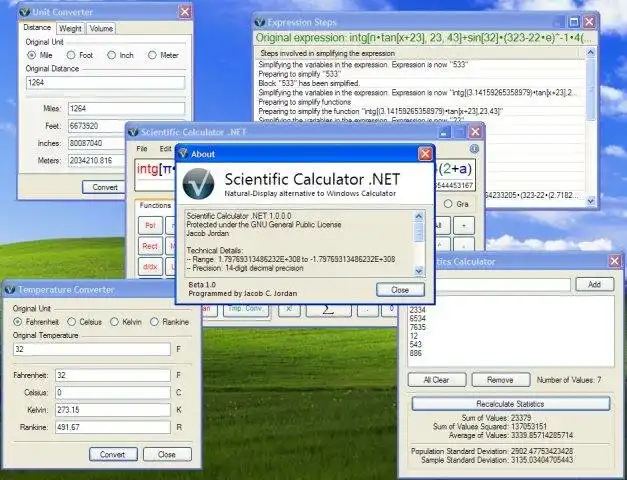Click the Scientific Calculator .NET title bar icon
Screen dimensions: 627x480
pos(133,132)
